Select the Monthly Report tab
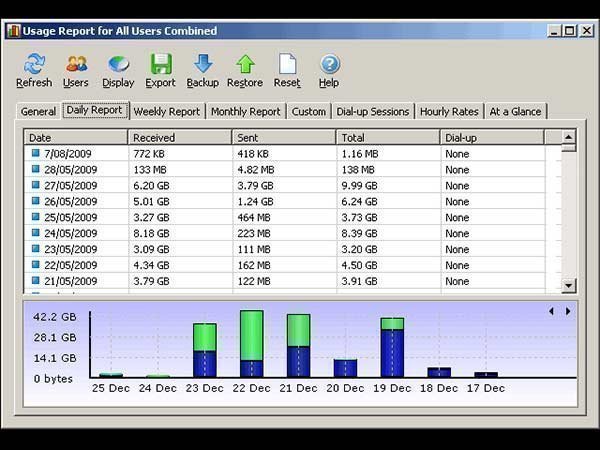This screenshot has width=600, height=450. click(x=245, y=112)
